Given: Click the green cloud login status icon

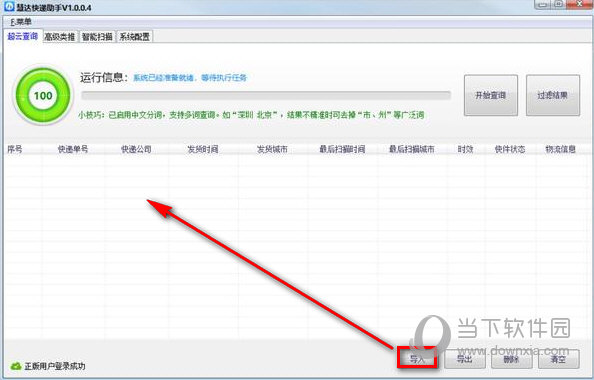Looking at the screenshot, I should [x=16, y=366].
